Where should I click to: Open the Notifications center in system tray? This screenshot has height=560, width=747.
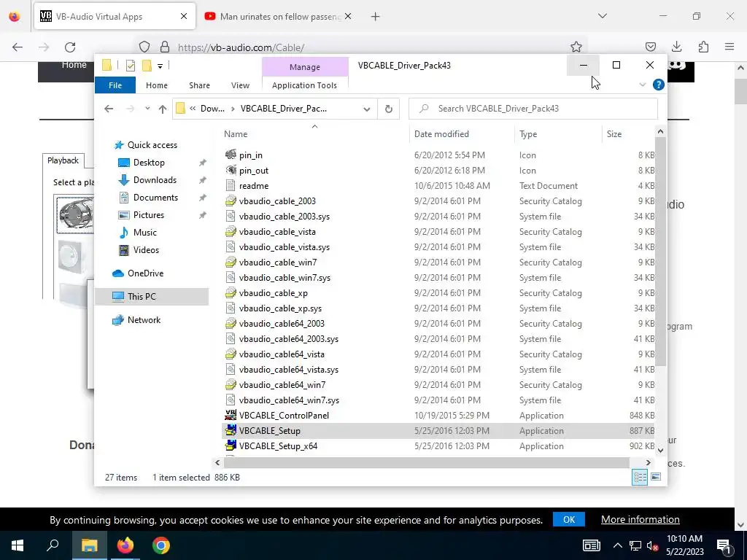click(723, 545)
